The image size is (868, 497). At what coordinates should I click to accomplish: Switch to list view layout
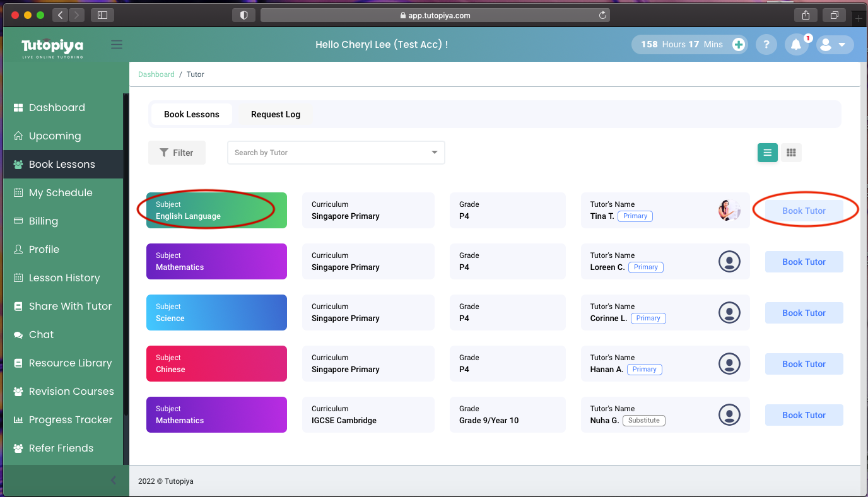click(x=767, y=153)
